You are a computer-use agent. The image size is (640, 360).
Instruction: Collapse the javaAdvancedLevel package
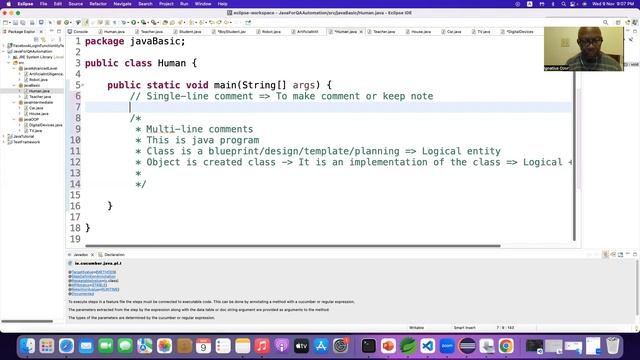pyautogui.click(x=14, y=69)
